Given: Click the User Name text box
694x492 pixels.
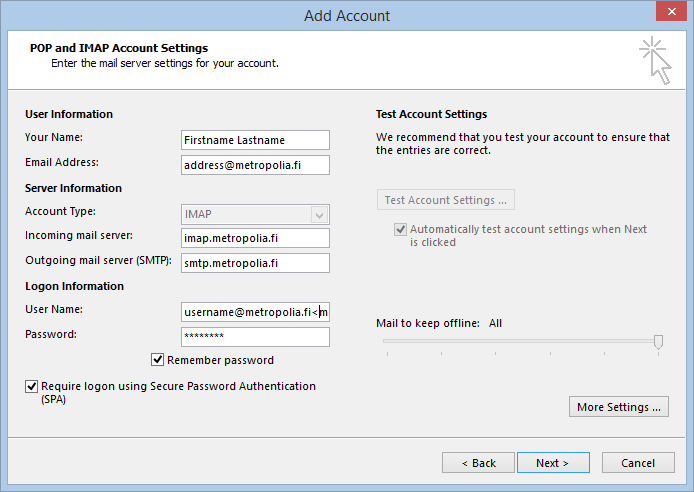Looking at the screenshot, I should point(255,312).
